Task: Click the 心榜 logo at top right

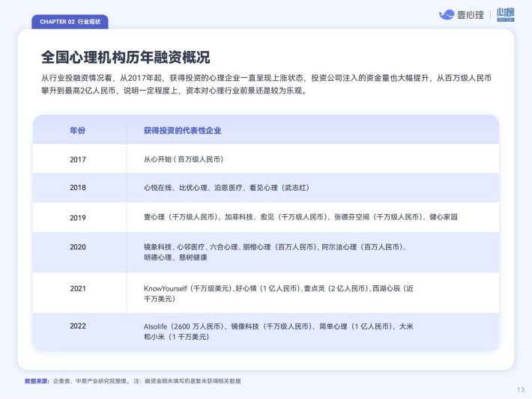Action: click(x=506, y=14)
